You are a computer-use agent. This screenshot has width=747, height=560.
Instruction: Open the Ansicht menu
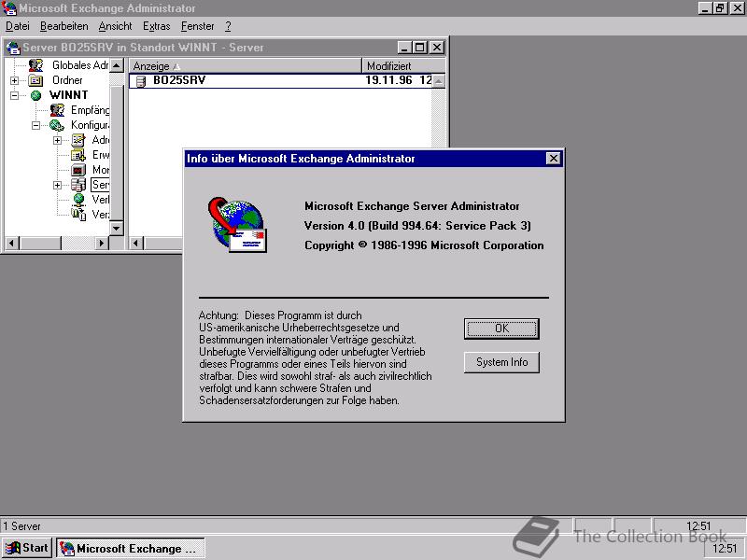click(115, 26)
